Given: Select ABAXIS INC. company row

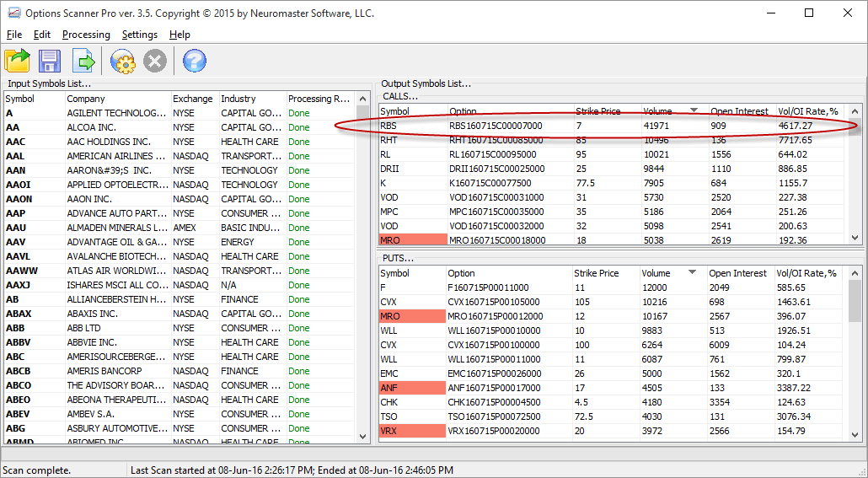Looking at the screenshot, I should pyautogui.click(x=179, y=314).
